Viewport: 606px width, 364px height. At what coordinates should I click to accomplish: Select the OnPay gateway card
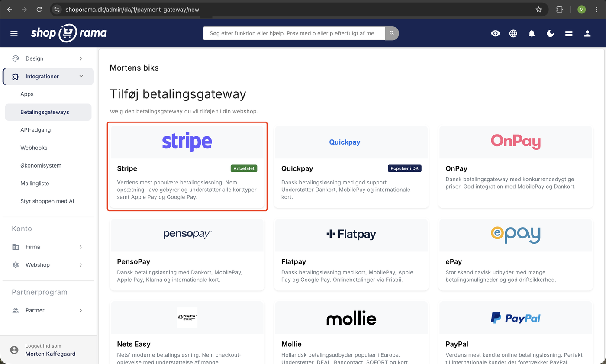[516, 167]
